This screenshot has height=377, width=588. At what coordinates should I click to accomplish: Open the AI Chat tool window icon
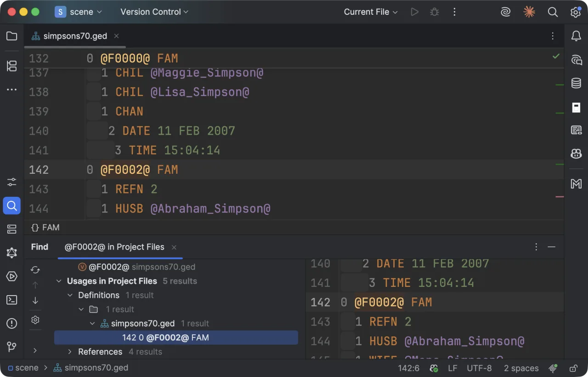point(576,60)
